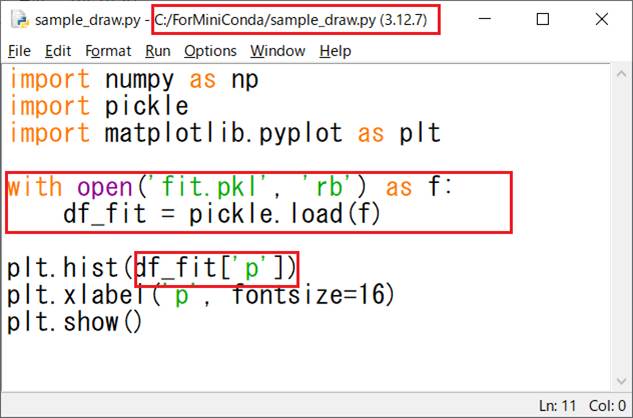
Task: Click the plt.show() line
Action: (x=76, y=322)
